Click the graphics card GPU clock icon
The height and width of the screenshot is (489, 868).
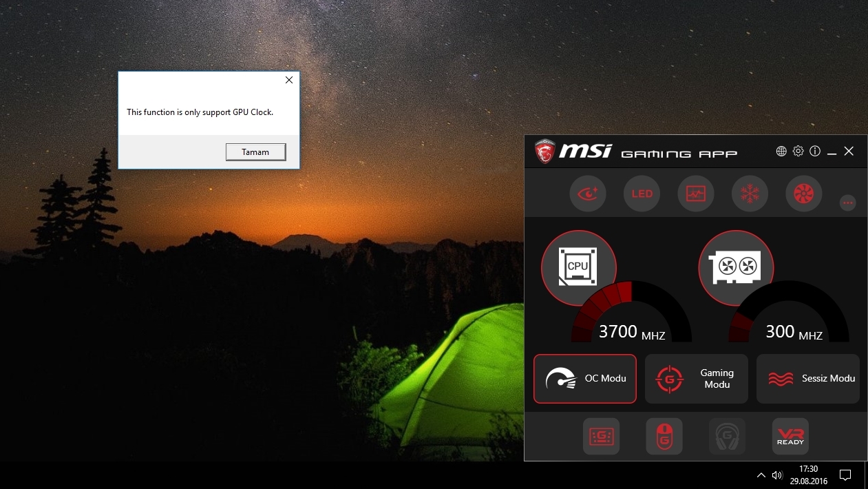click(736, 267)
